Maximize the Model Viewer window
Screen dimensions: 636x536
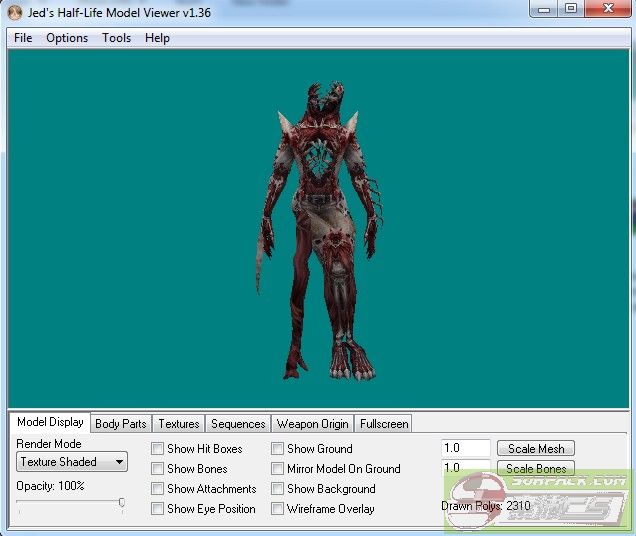tap(570, 9)
